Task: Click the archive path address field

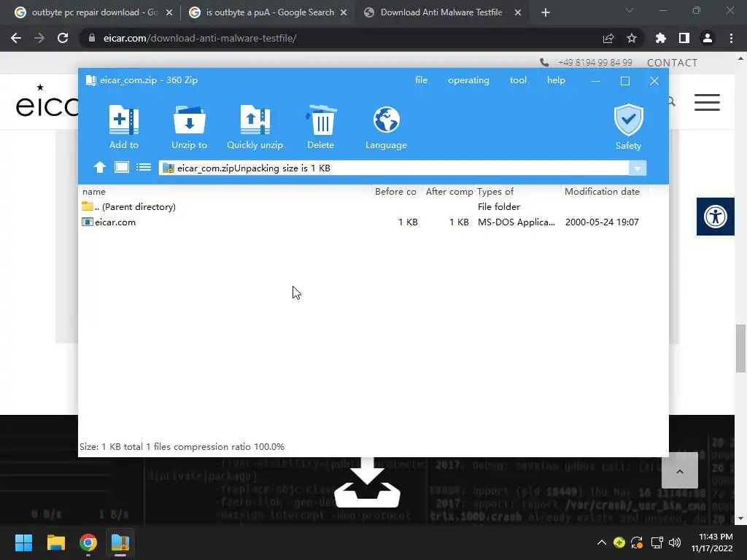Action: tap(393, 168)
